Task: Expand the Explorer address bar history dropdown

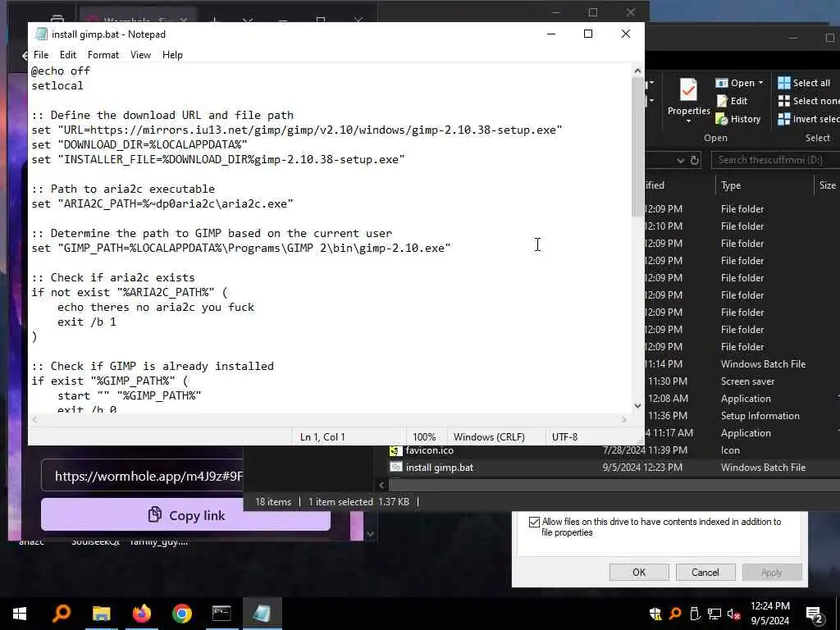Action: point(680,160)
